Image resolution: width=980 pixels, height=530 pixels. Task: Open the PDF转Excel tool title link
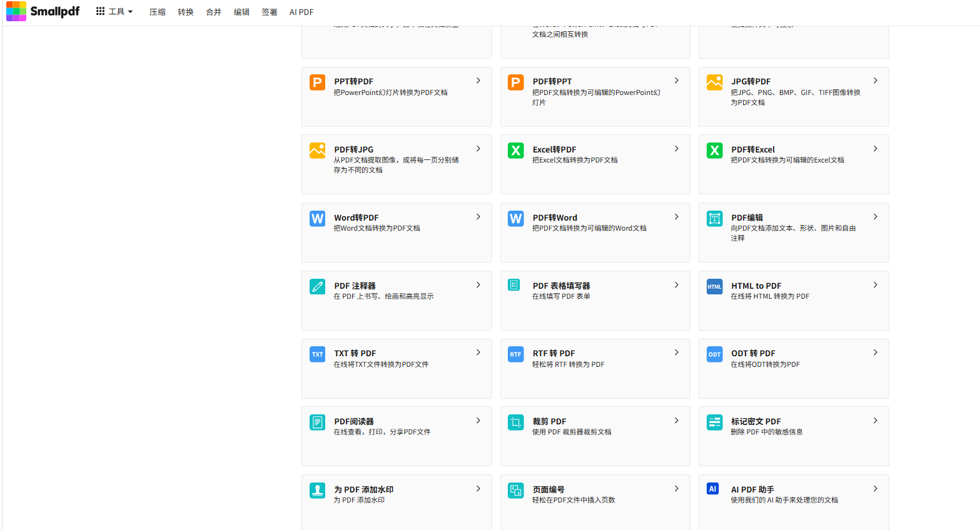coord(753,149)
